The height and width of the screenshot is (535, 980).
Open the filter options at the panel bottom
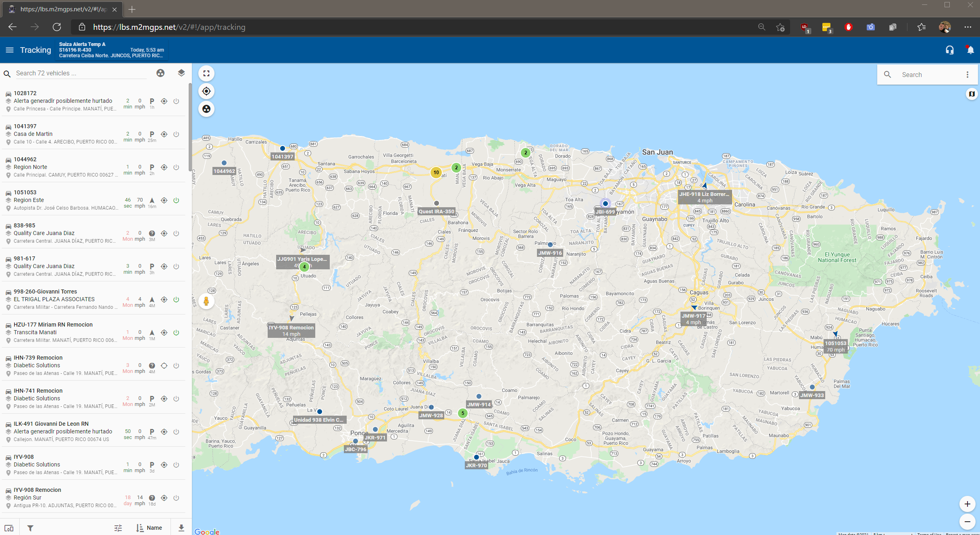(x=30, y=527)
